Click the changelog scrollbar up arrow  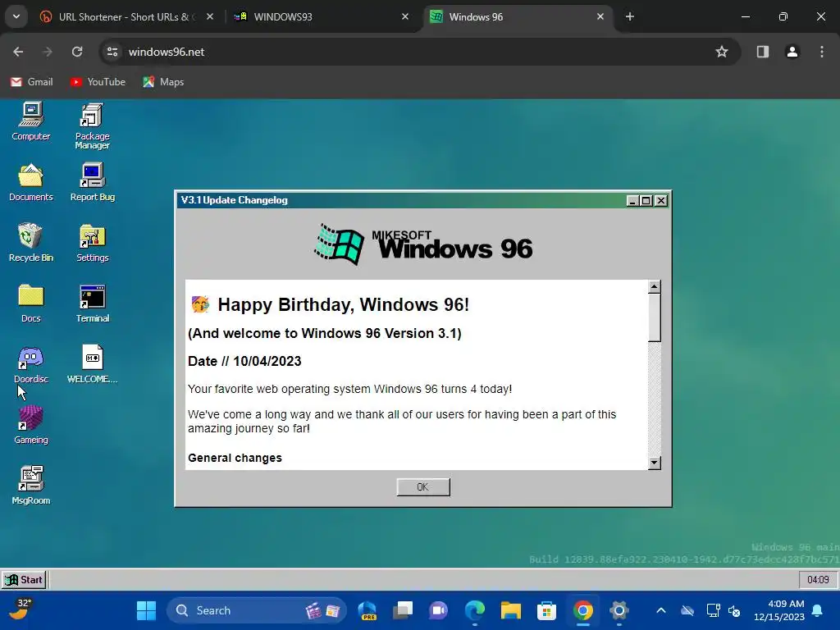(654, 286)
